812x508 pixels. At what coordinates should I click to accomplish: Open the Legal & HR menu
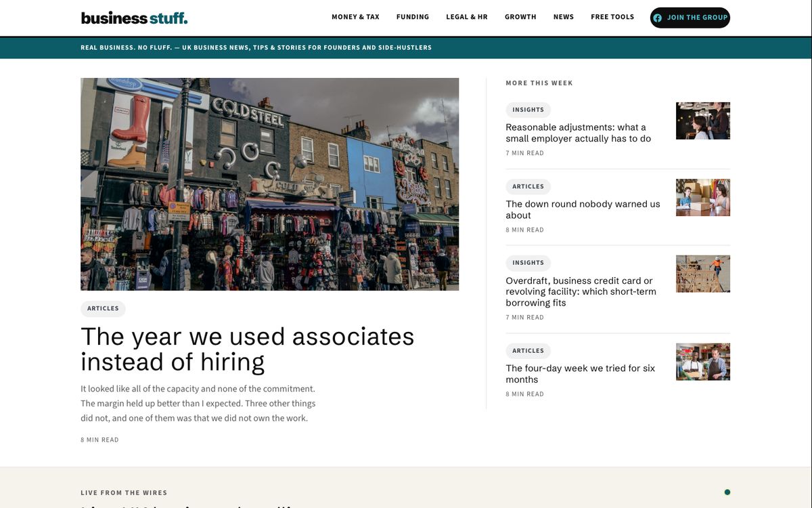pyautogui.click(x=467, y=17)
